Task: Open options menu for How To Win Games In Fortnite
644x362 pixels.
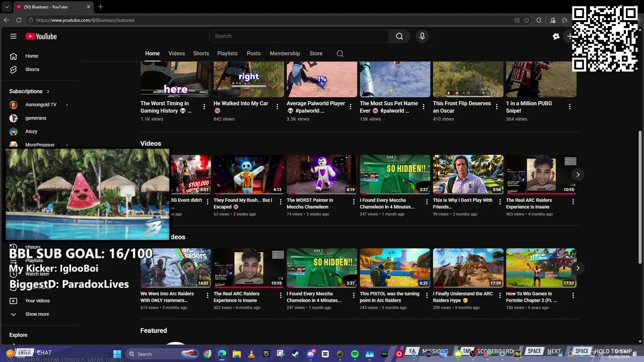Action: 573,296
